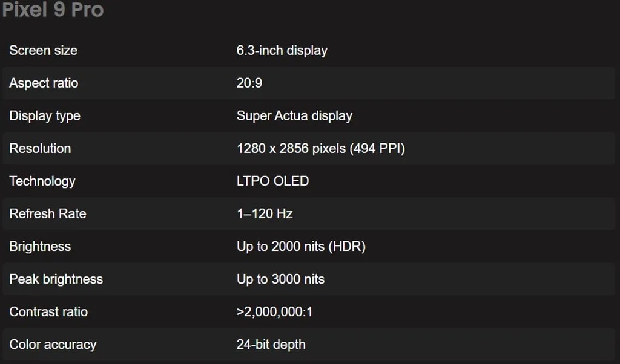Click the Display type label
The height and width of the screenshot is (364, 620).
click(x=45, y=116)
